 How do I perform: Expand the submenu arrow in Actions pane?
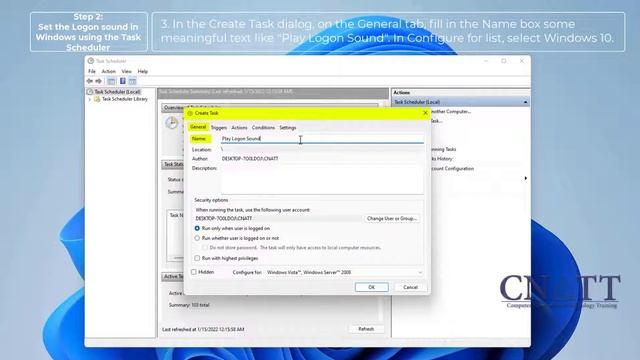tap(526, 178)
